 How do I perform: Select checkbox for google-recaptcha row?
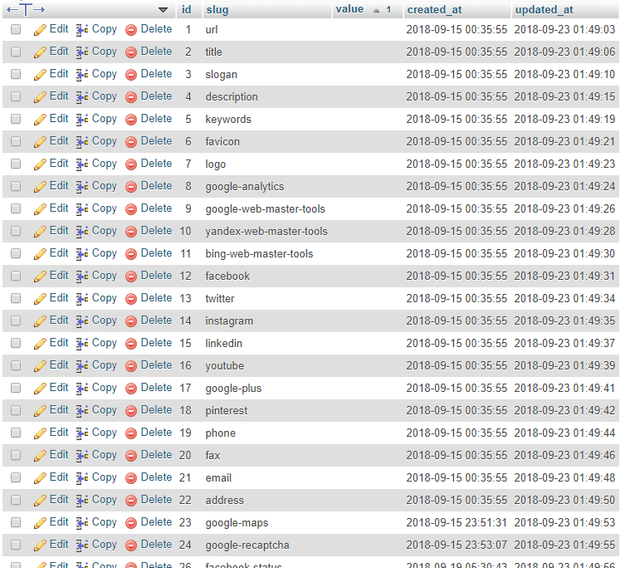click(x=16, y=545)
